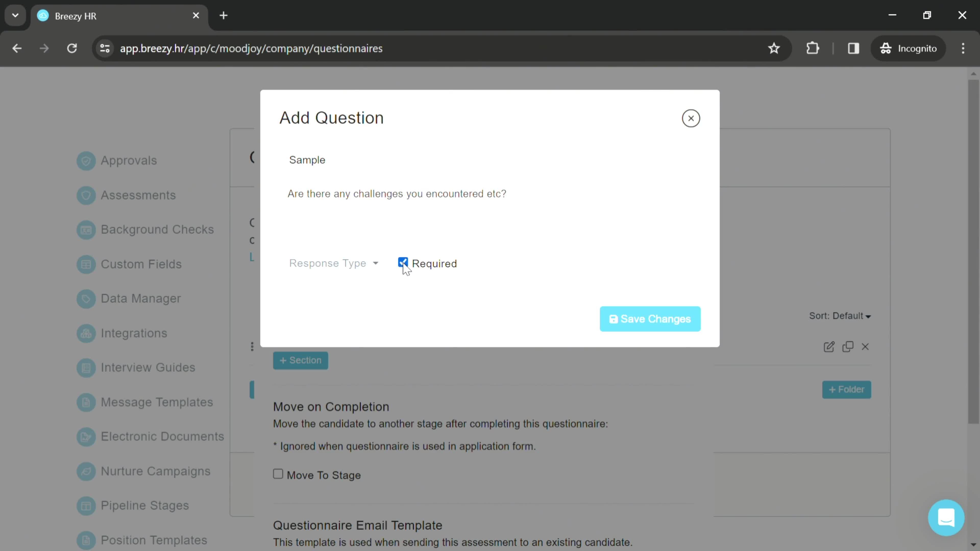Click the Background Checks sidebar icon
980x551 pixels.
(x=85, y=229)
